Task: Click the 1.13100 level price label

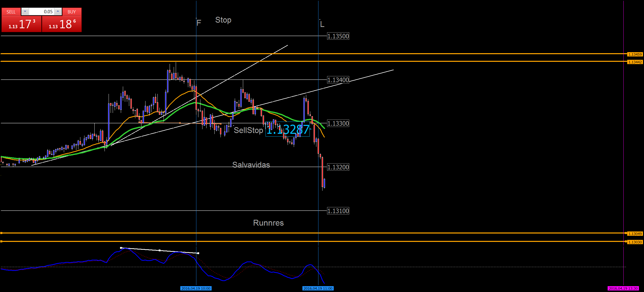Action: (x=338, y=211)
